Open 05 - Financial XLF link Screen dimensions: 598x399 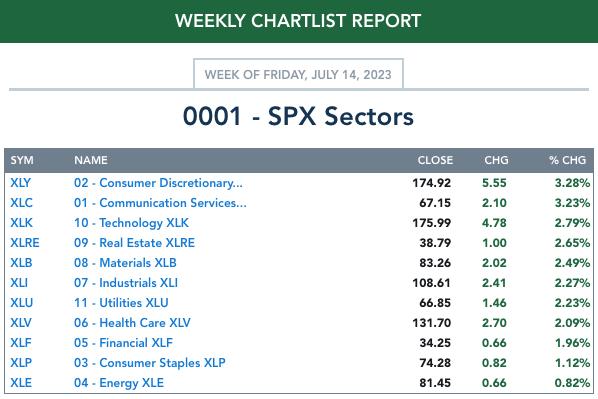(123, 343)
